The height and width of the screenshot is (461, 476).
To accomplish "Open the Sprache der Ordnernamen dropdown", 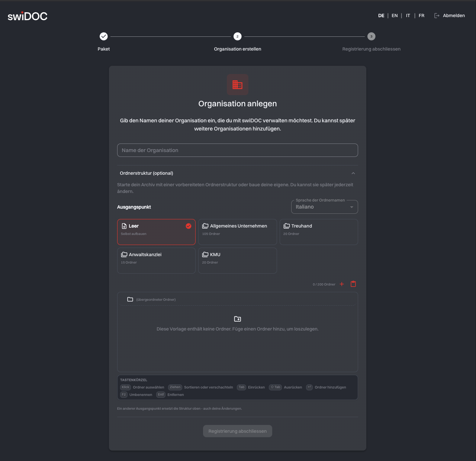I will pyautogui.click(x=325, y=207).
